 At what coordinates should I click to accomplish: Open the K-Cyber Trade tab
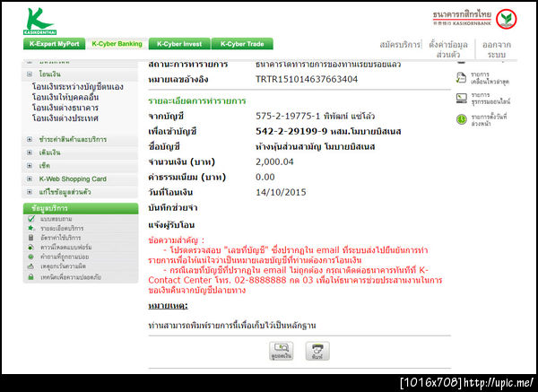pyautogui.click(x=242, y=44)
